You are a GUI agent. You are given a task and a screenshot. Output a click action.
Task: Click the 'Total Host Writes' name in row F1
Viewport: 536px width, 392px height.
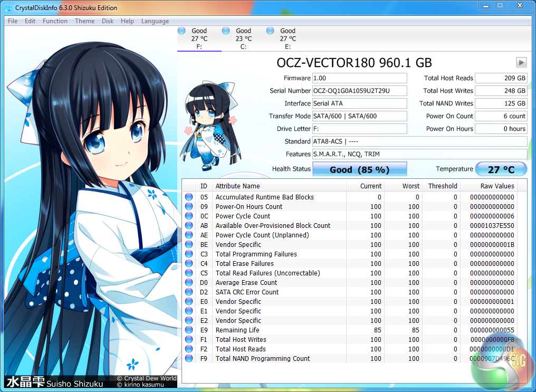point(241,339)
